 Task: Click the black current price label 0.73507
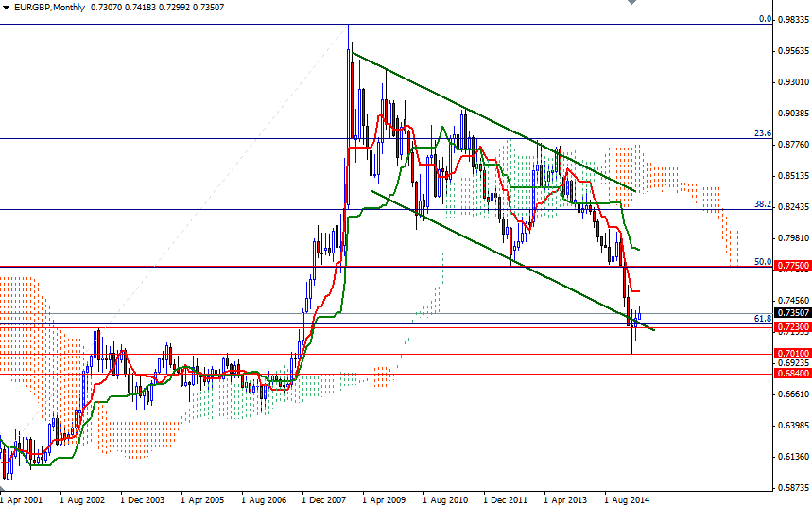click(x=793, y=312)
